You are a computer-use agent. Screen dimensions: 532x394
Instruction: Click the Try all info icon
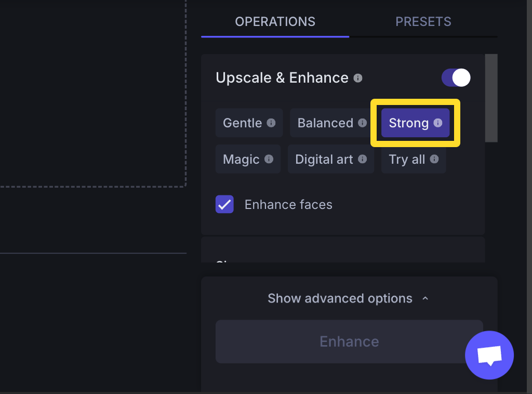(434, 159)
